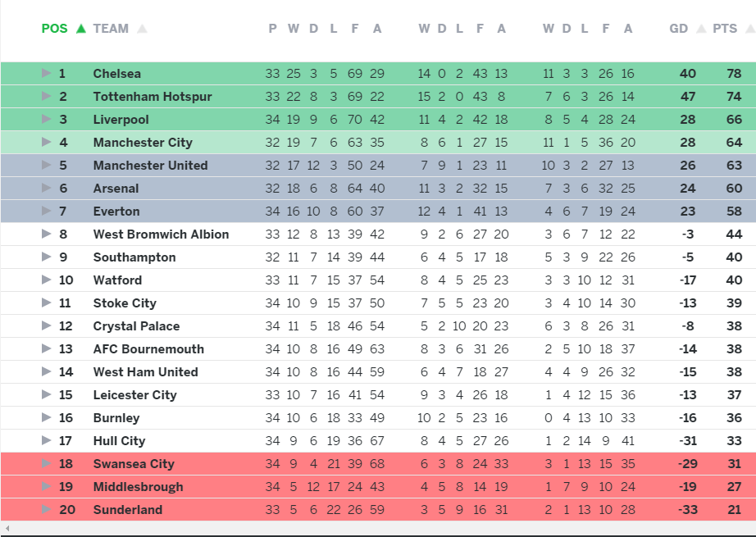Screen dimensions: 756x537
Task: Click the sort arrow beside GD
Action: click(x=701, y=29)
